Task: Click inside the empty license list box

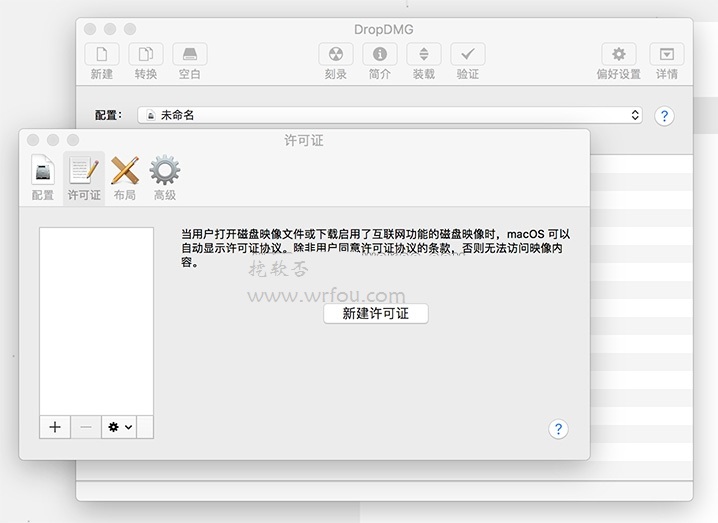Action: [x=96, y=321]
